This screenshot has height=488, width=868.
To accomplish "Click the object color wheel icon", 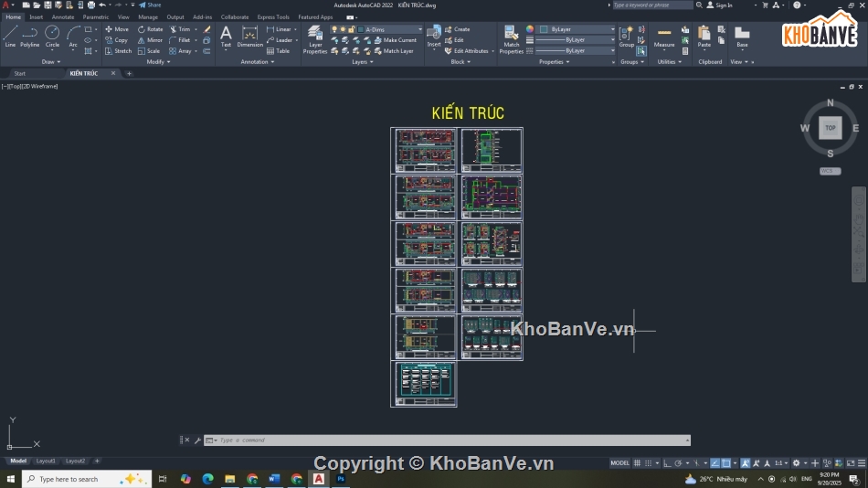I will pos(530,29).
